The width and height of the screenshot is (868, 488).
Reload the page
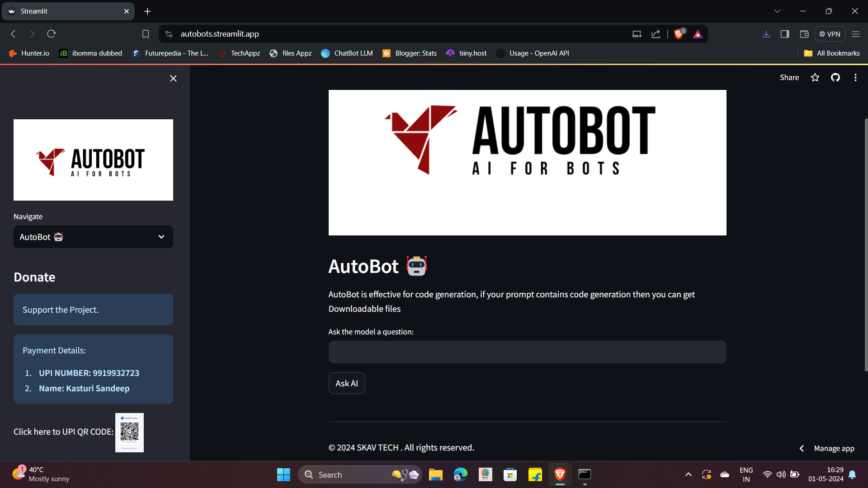pos(52,34)
